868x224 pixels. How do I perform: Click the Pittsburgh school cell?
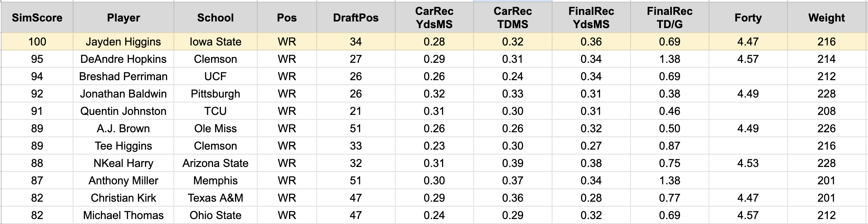(x=216, y=94)
